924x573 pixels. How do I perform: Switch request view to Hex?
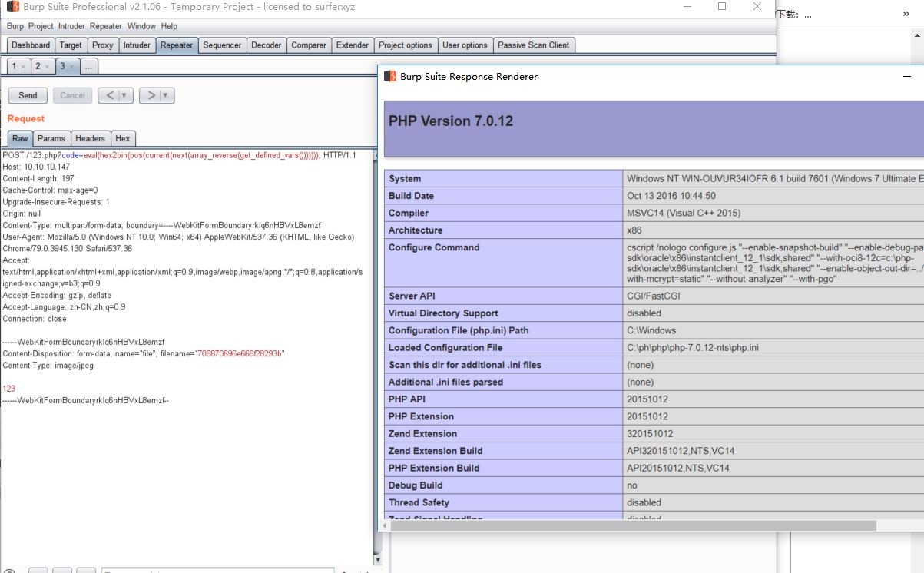[123, 139]
